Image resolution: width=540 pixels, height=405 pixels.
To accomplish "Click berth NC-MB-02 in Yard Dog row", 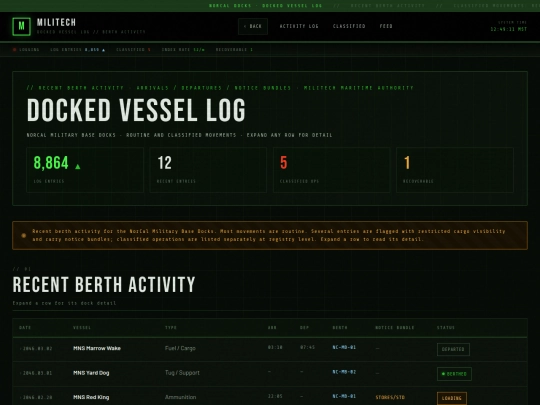I will click(x=344, y=372).
